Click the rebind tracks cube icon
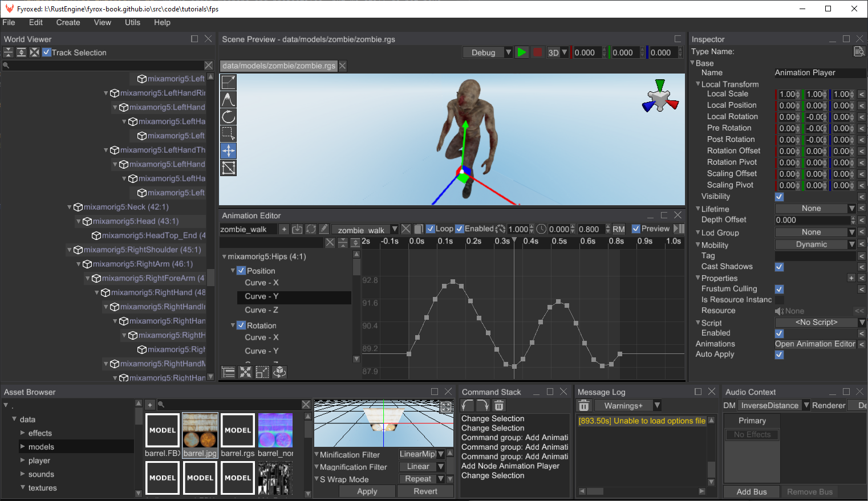 coord(279,372)
